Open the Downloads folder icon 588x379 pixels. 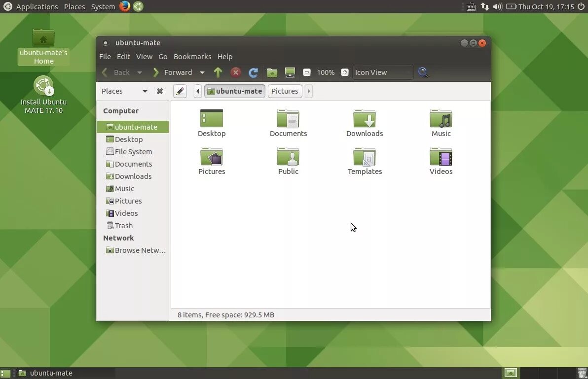coord(365,123)
